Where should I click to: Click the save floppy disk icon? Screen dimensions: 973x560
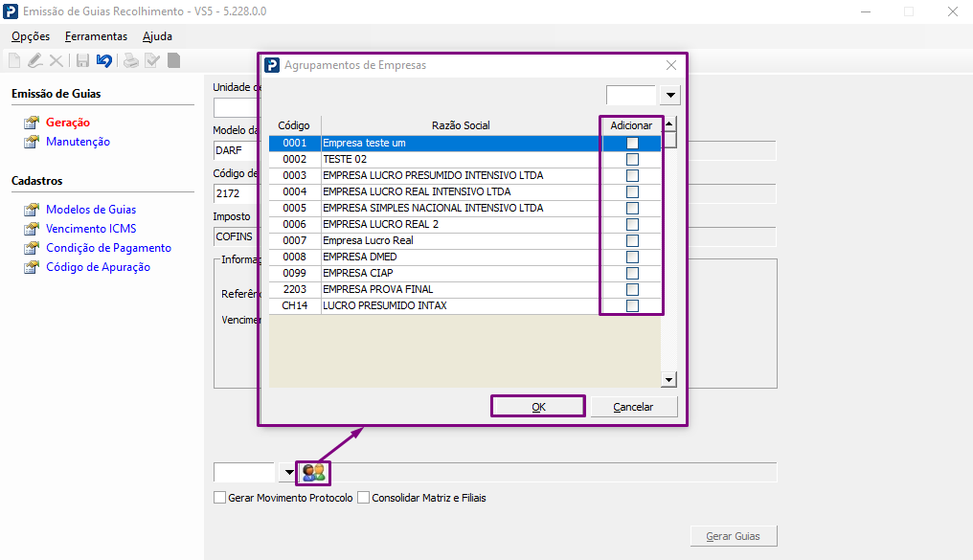[x=82, y=60]
